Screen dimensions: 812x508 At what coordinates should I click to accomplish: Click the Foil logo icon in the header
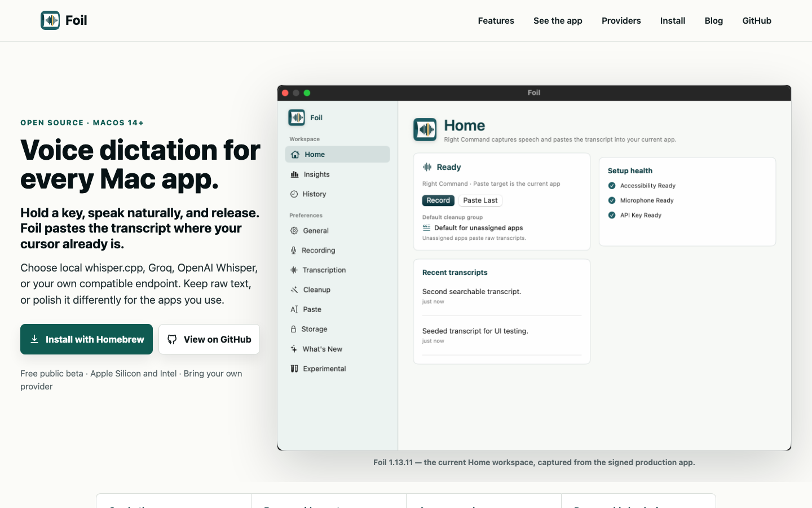coord(50,20)
